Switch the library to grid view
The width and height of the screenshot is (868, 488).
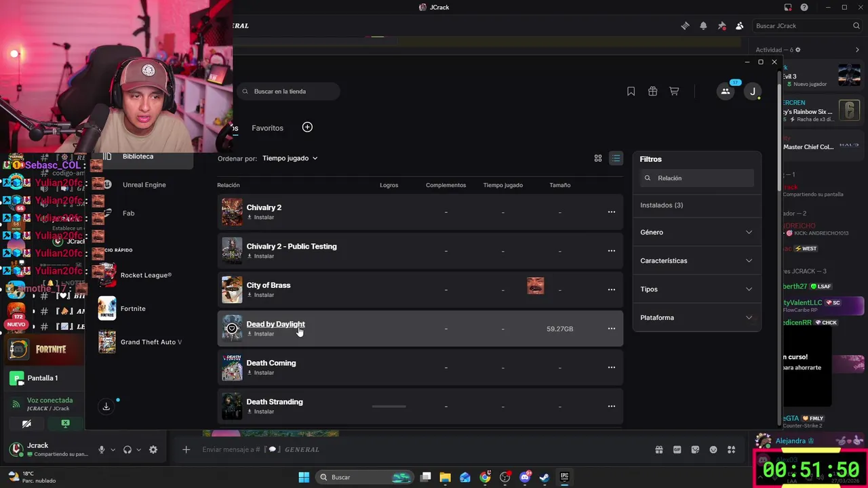point(598,158)
